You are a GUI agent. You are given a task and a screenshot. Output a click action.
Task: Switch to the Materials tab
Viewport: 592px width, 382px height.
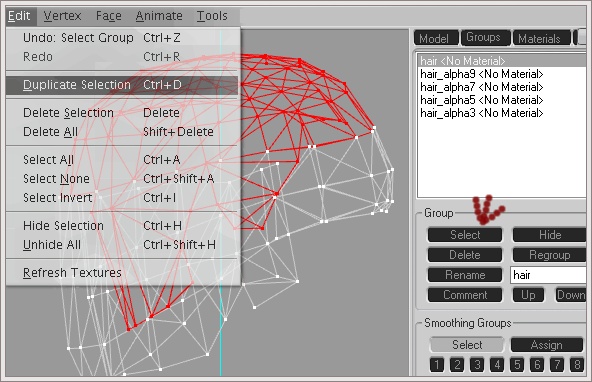[x=541, y=39]
